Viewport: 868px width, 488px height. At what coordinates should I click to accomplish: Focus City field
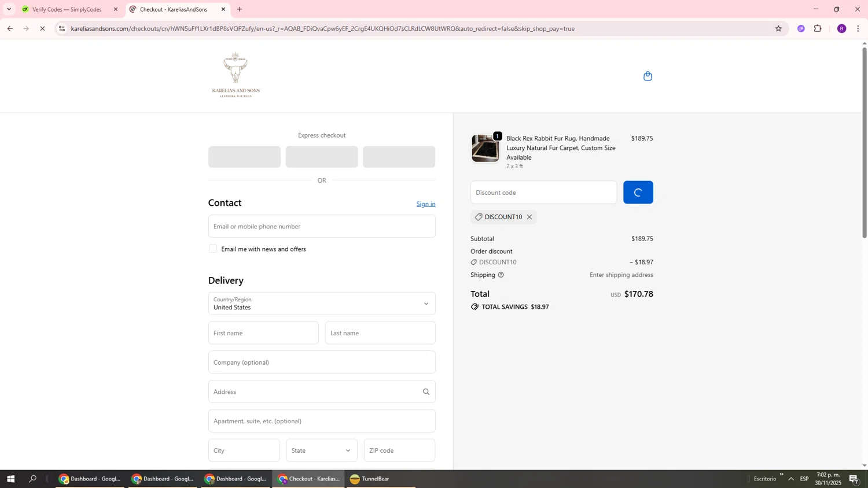tap(244, 450)
